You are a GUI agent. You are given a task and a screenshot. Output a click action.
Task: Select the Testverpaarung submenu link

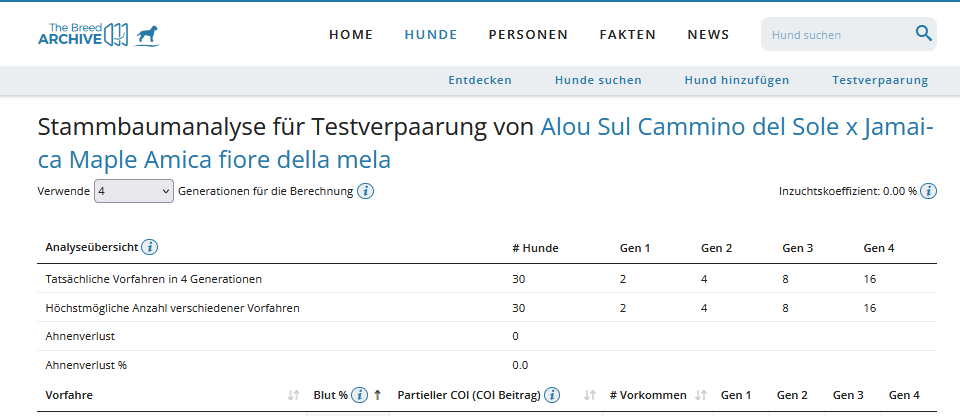(x=880, y=81)
